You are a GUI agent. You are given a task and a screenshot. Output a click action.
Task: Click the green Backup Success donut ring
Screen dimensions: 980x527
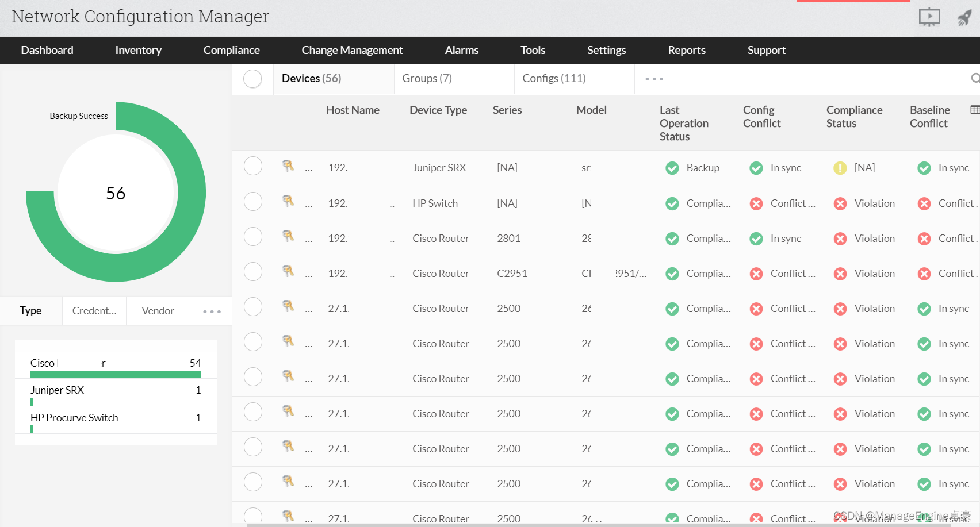point(191,193)
